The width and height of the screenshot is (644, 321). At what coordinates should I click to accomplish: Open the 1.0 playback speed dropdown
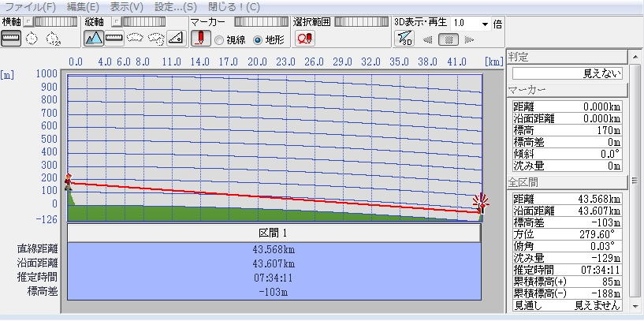point(486,24)
